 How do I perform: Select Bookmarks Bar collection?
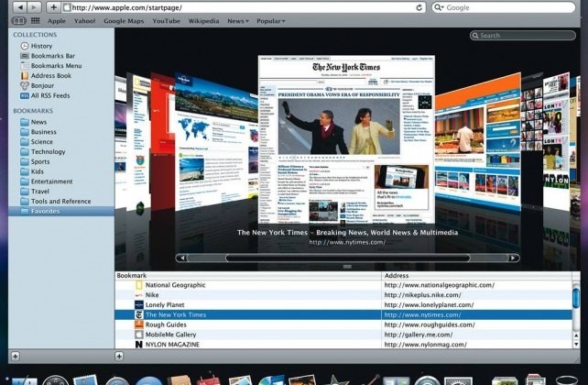click(x=53, y=56)
